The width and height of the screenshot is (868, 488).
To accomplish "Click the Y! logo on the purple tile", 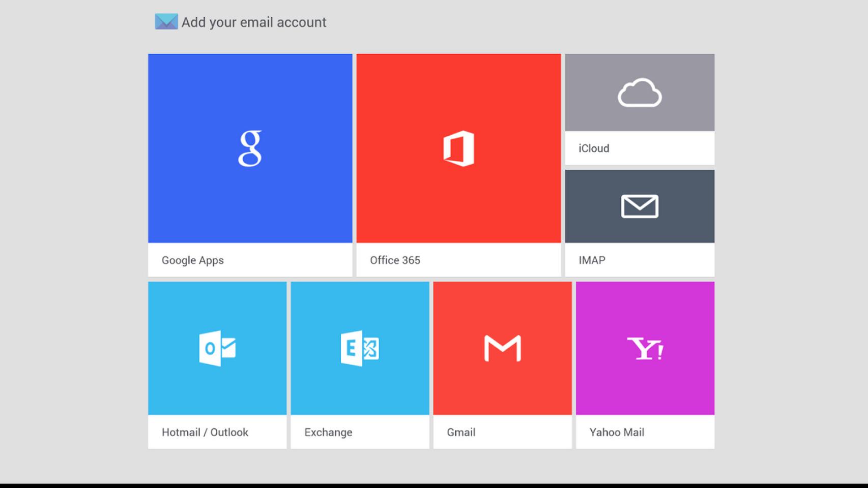I will tap(645, 348).
